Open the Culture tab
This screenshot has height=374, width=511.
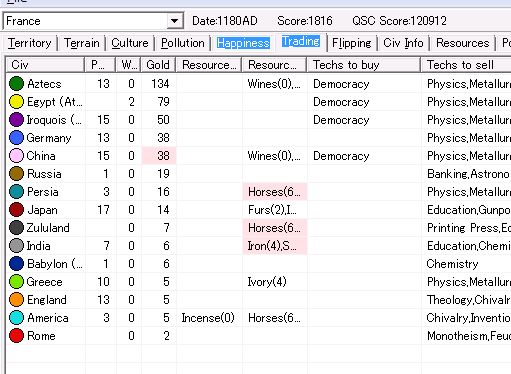130,43
